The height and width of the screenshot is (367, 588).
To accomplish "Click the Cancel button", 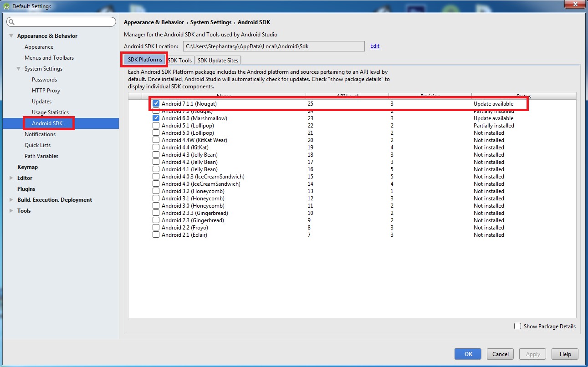I will [500, 354].
